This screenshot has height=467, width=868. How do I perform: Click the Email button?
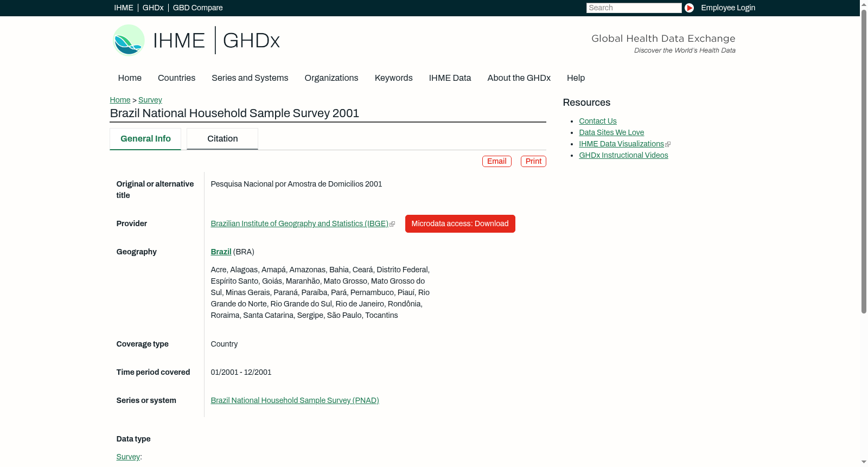(497, 161)
